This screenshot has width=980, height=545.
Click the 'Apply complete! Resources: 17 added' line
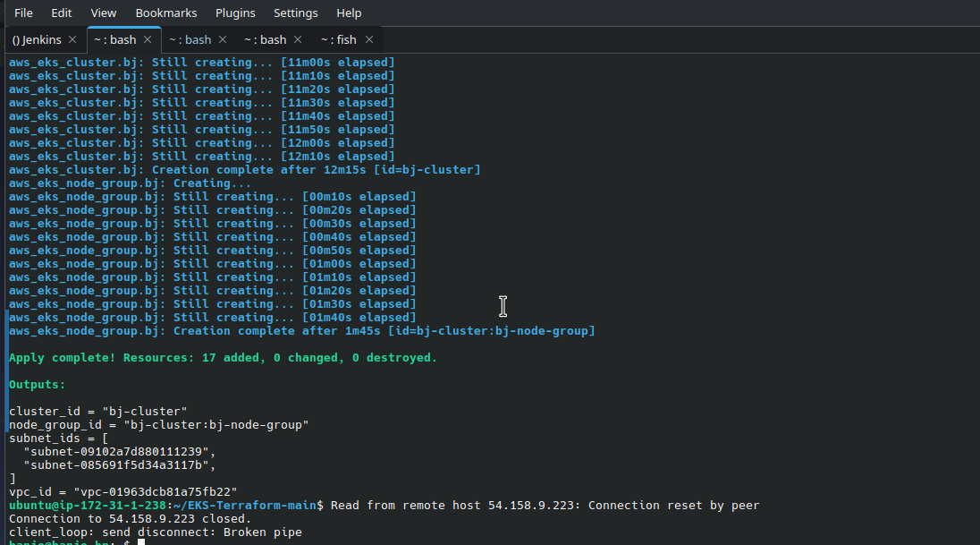[224, 358]
